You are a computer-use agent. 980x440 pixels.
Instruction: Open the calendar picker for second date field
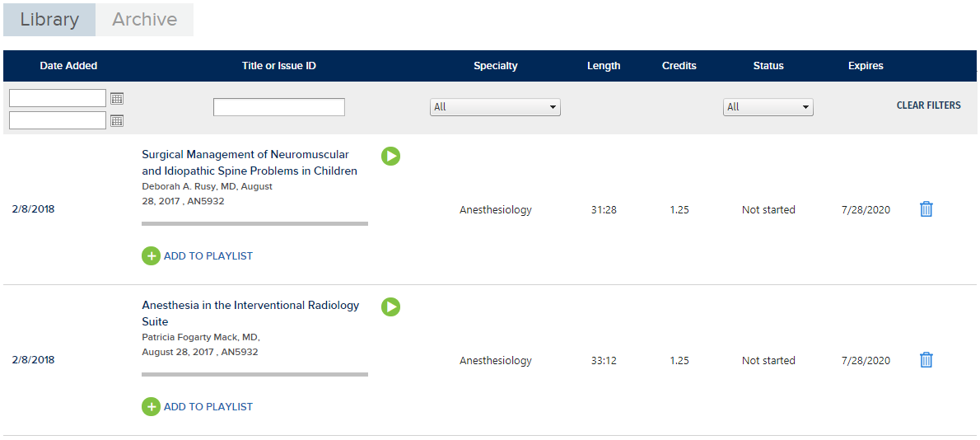click(x=117, y=120)
